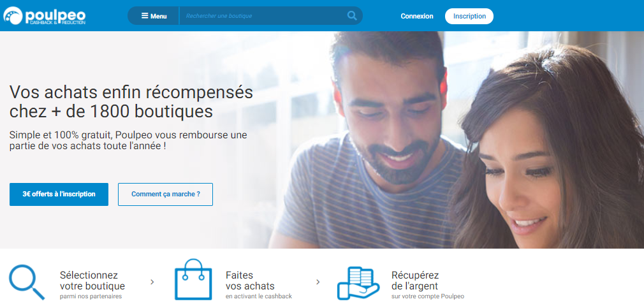644x306 pixels.
Task: Click the chevron after Faites vos achats
Action: pyautogui.click(x=318, y=282)
